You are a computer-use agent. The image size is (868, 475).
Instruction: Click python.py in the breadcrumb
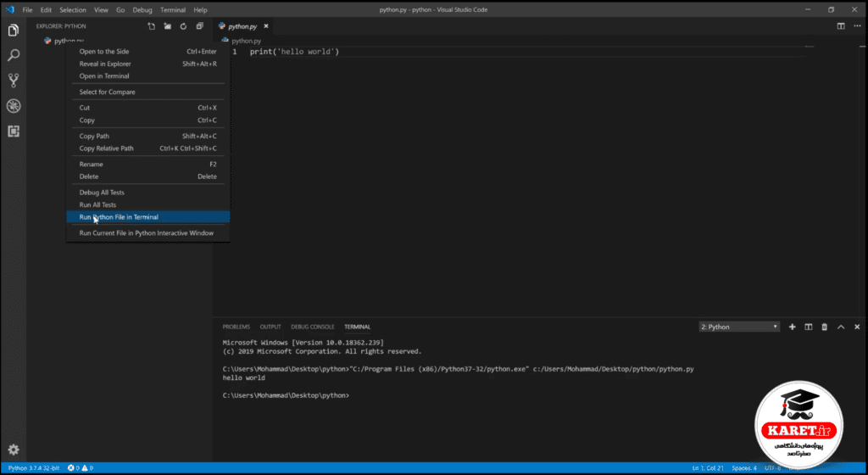(246, 41)
